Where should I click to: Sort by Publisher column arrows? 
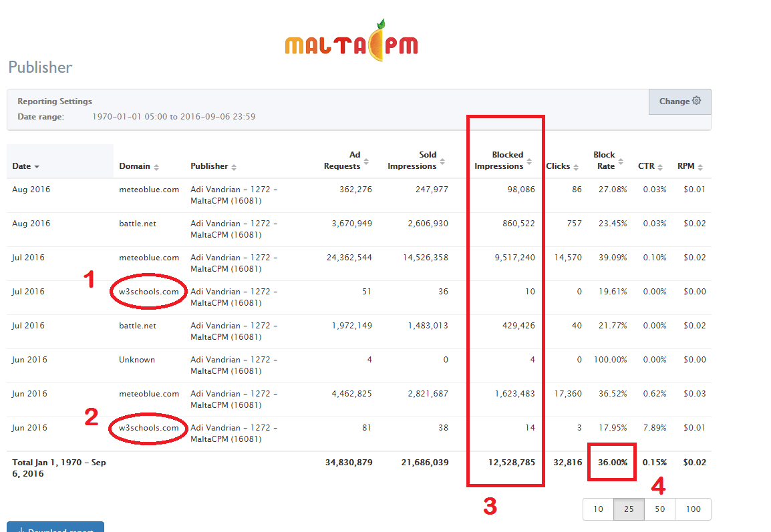pyautogui.click(x=234, y=167)
